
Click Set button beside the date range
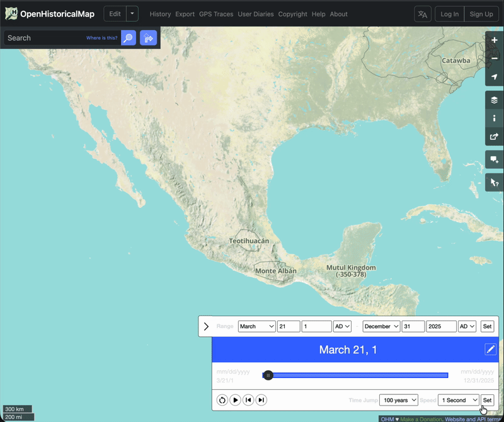click(487, 326)
